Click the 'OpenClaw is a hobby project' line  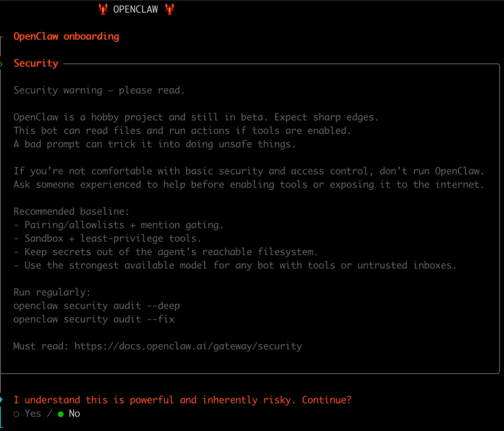[x=196, y=117]
